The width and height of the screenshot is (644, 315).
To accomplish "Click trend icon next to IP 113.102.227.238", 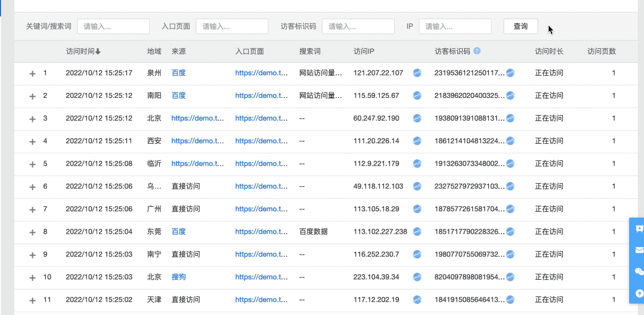I will pos(417,231).
